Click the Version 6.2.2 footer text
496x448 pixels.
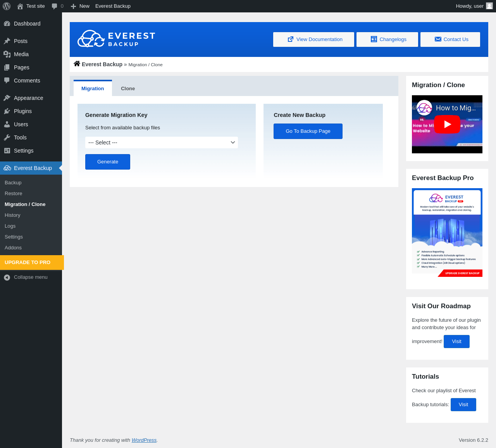474,440
